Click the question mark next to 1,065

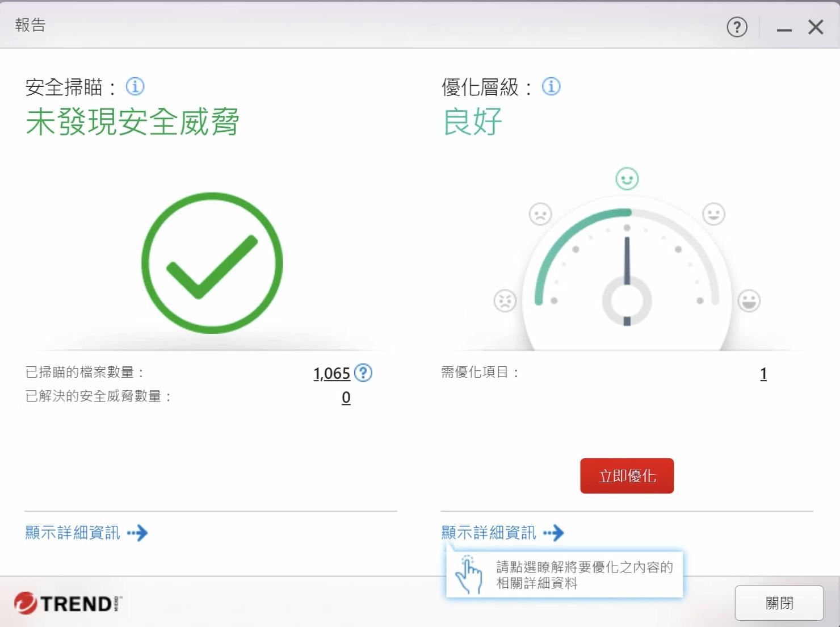click(363, 373)
